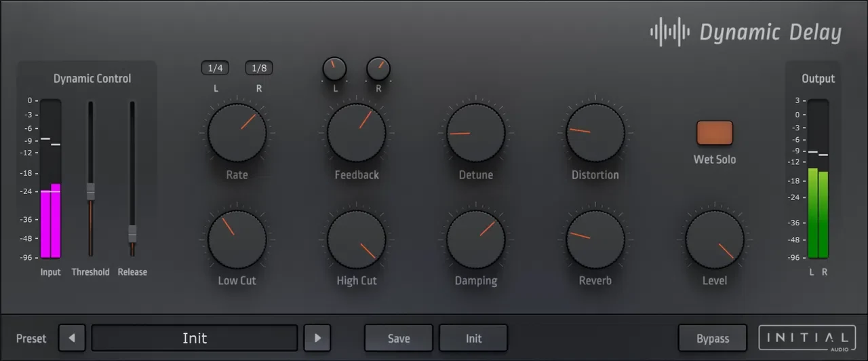The height and width of the screenshot is (361, 868).
Task: Click the small R knob above Feedback
Action: tap(378, 69)
